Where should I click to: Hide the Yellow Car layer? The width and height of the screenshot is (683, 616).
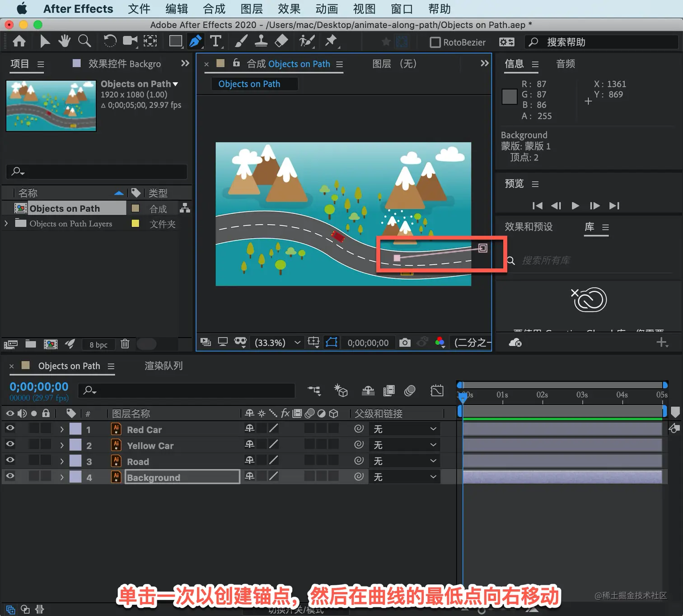pos(10,444)
